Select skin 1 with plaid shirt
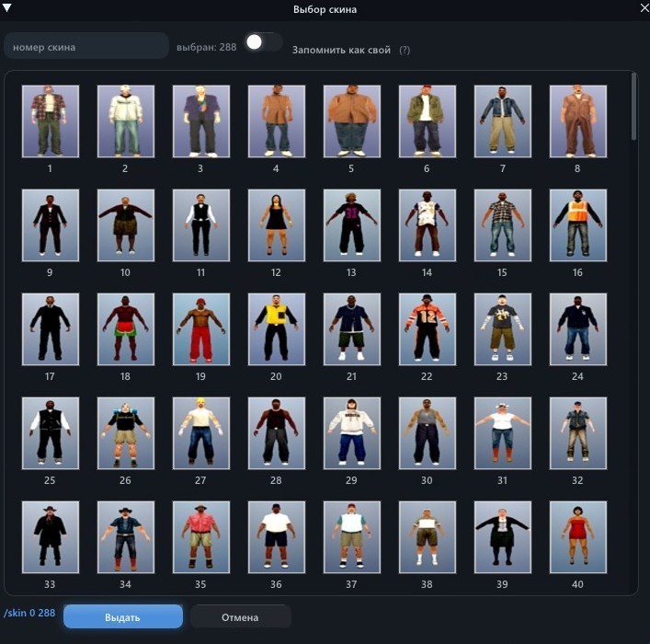Screen dimensions: 650x644 pos(51,121)
